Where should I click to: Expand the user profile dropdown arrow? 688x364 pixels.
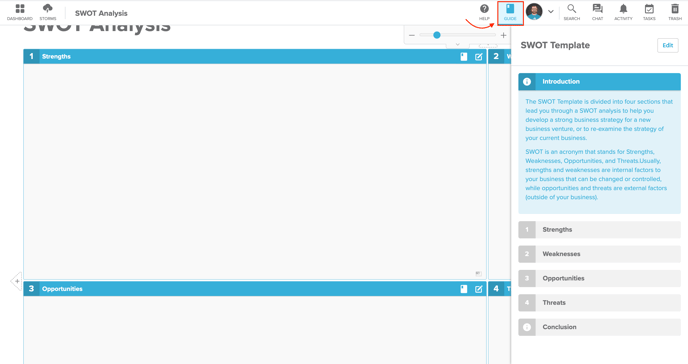551,12
